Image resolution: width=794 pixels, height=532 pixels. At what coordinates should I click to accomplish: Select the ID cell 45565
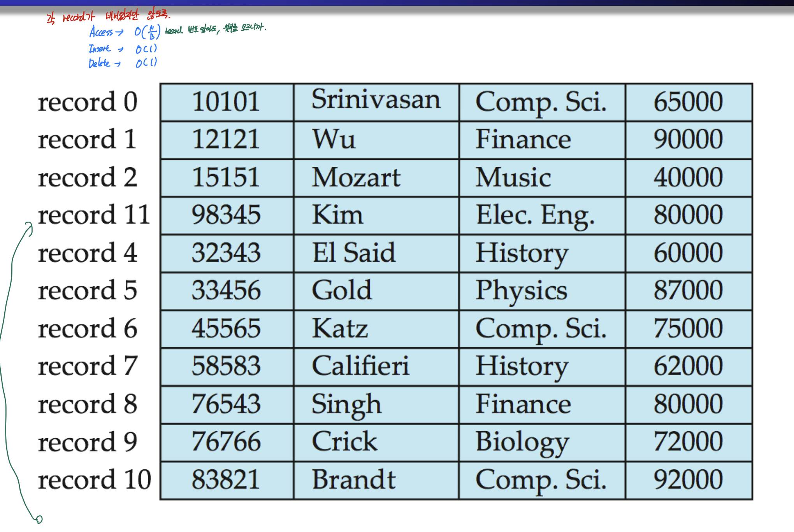coord(226,328)
